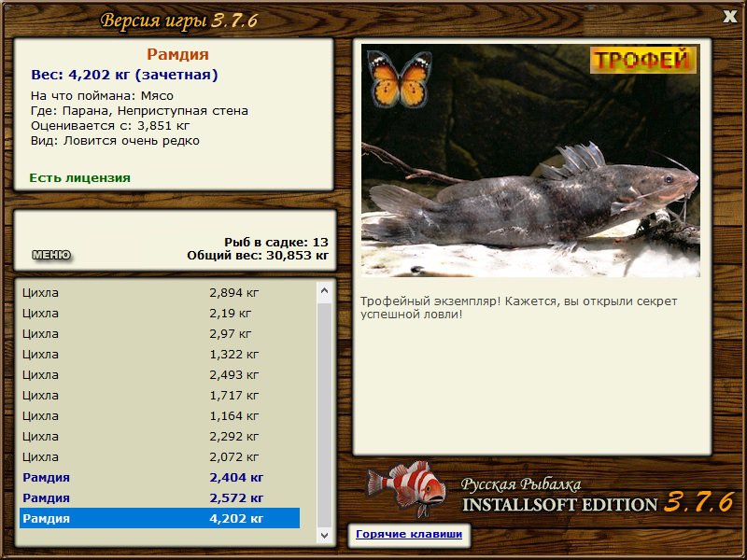Select Цихла 1,164 кг row

160,415
